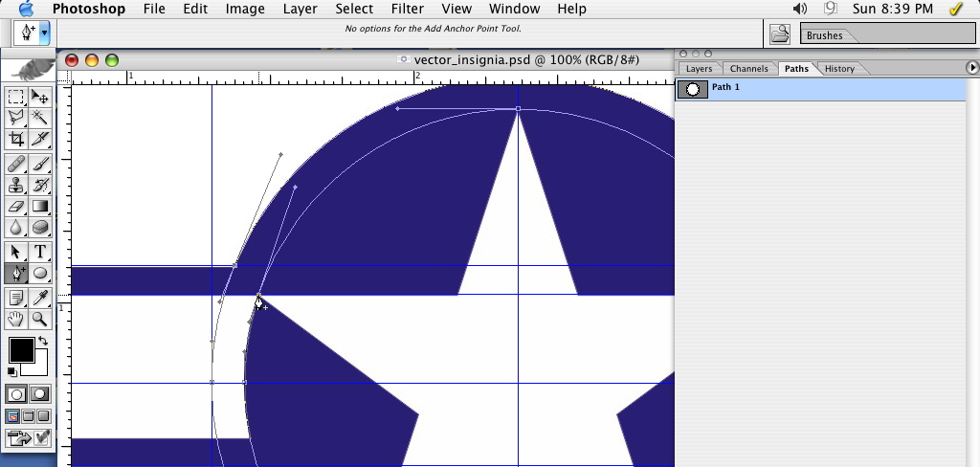Select the Type tool
980x467 pixels.
point(40,252)
